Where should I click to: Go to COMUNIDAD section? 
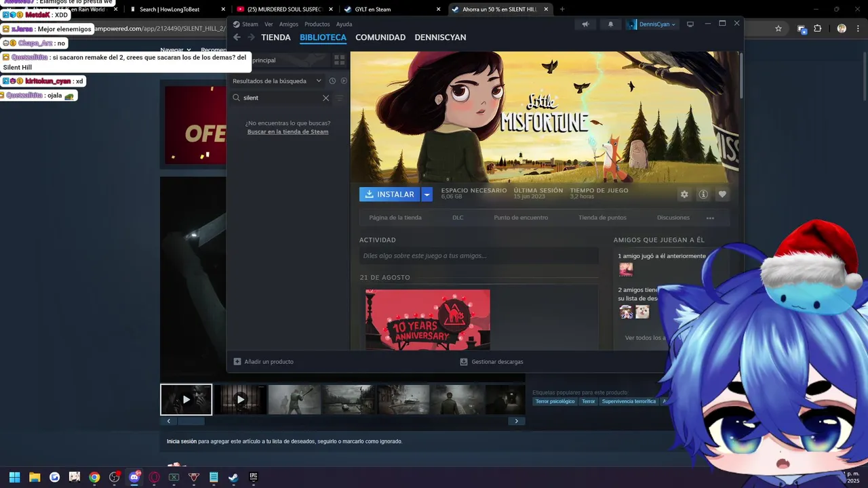coord(380,37)
